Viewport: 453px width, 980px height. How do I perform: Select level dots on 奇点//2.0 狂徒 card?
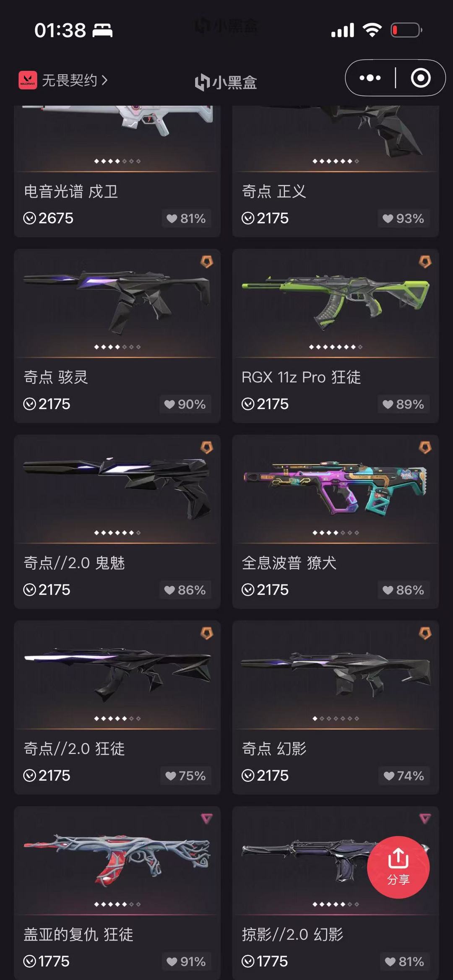117,718
